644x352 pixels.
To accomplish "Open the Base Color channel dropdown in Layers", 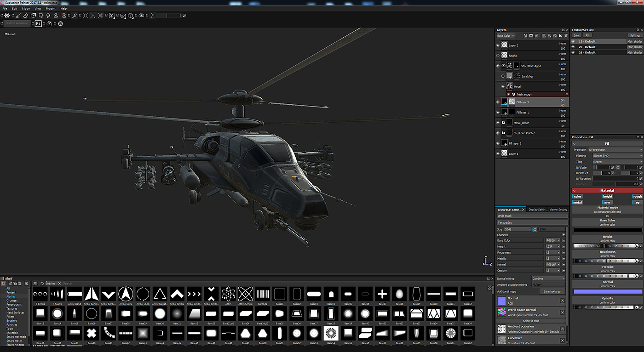I will click(505, 36).
